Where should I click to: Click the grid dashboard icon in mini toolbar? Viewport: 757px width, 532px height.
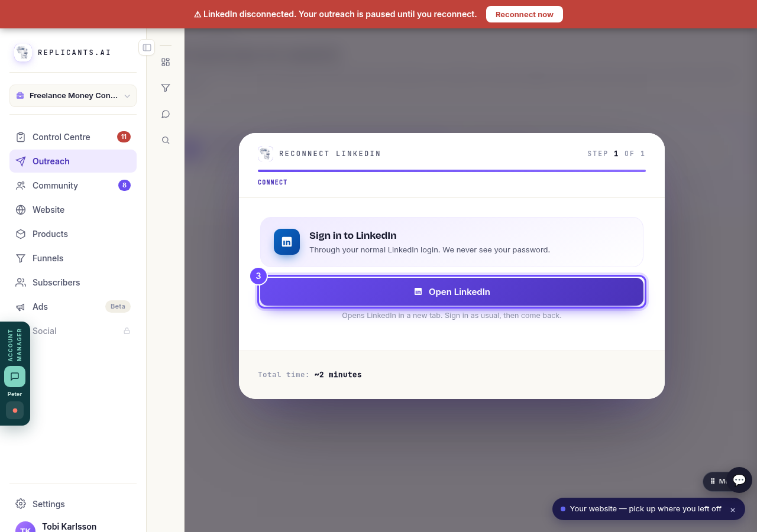click(x=166, y=62)
